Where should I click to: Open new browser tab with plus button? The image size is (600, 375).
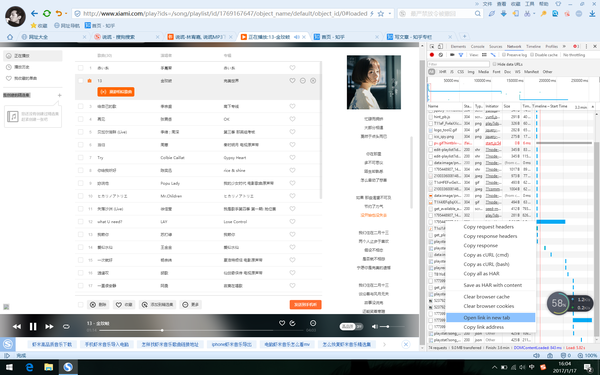(x=465, y=36)
